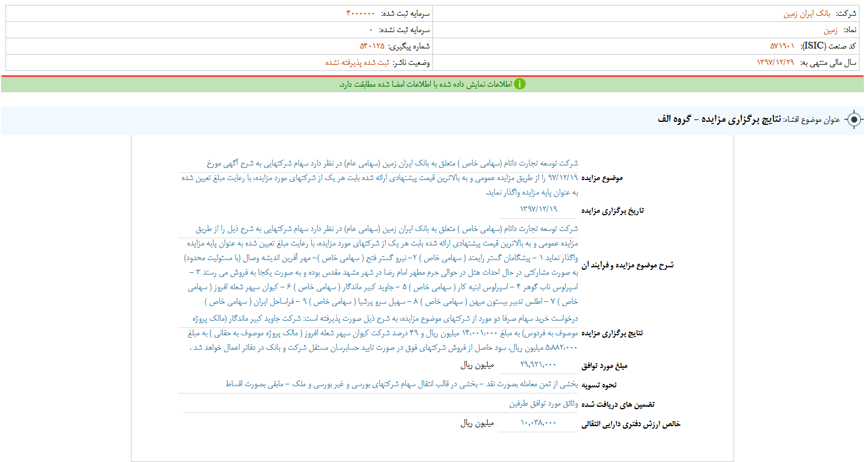Screen dimensions: 868x462
Task: Click net book value field ۱۰,۰۳۸,۰۰۰
Action: 538,423
